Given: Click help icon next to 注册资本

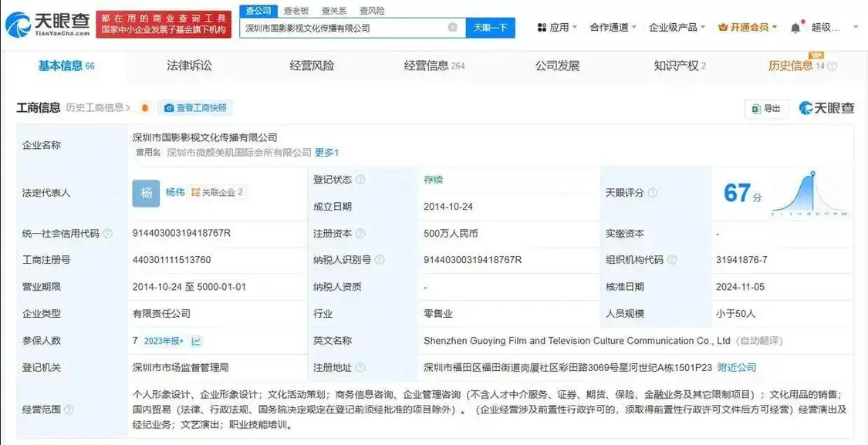Looking at the screenshot, I should (360, 234).
